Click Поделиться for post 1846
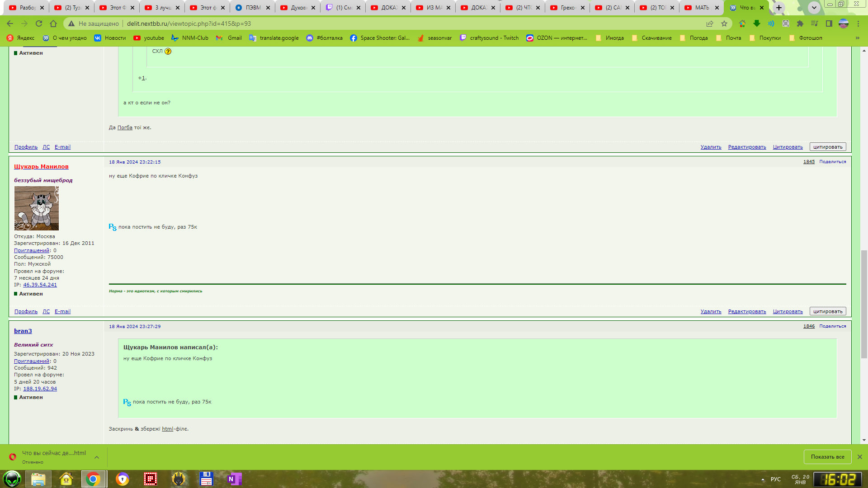 click(x=832, y=326)
